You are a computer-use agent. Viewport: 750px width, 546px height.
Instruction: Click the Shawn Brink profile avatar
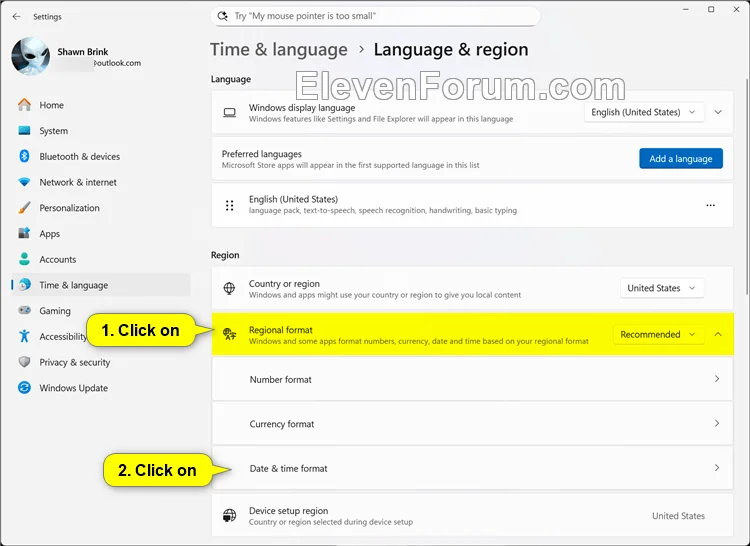pos(31,56)
